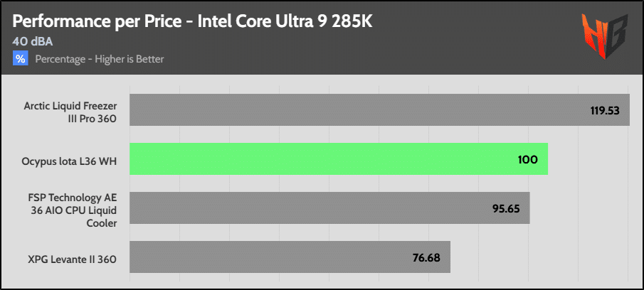Click empty plot area right of XPG bar
Viewport: 644px width, 290px height.
click(x=540, y=257)
